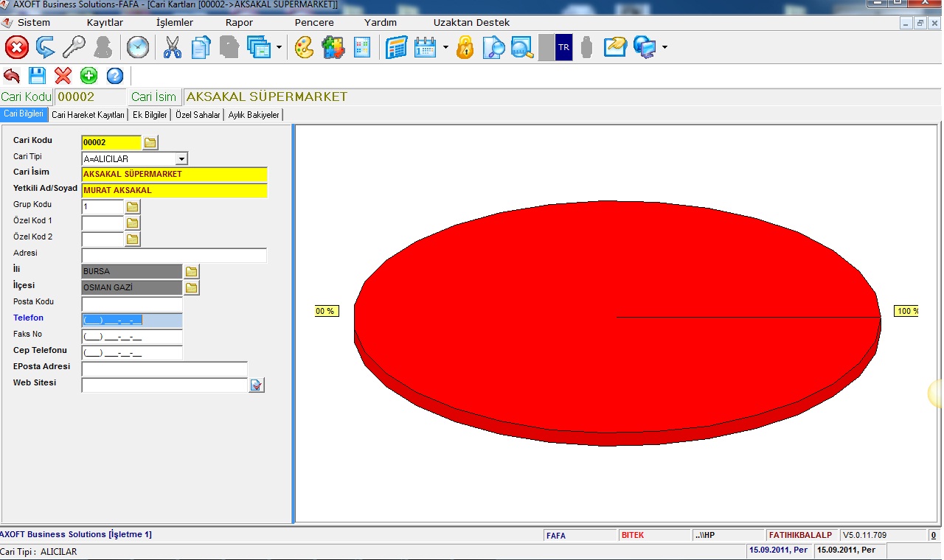Viewport: 944px width, 560px height.
Task: Open dropdown arrow beside calendar icon
Action: click(445, 49)
